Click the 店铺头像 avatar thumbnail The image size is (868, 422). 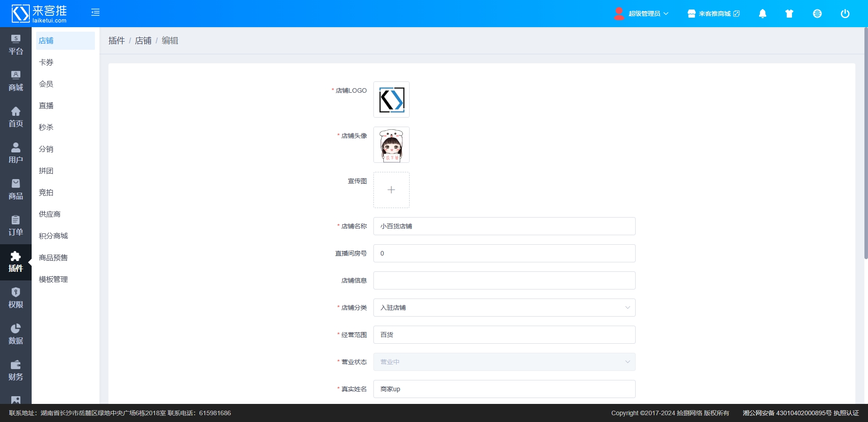(x=392, y=145)
